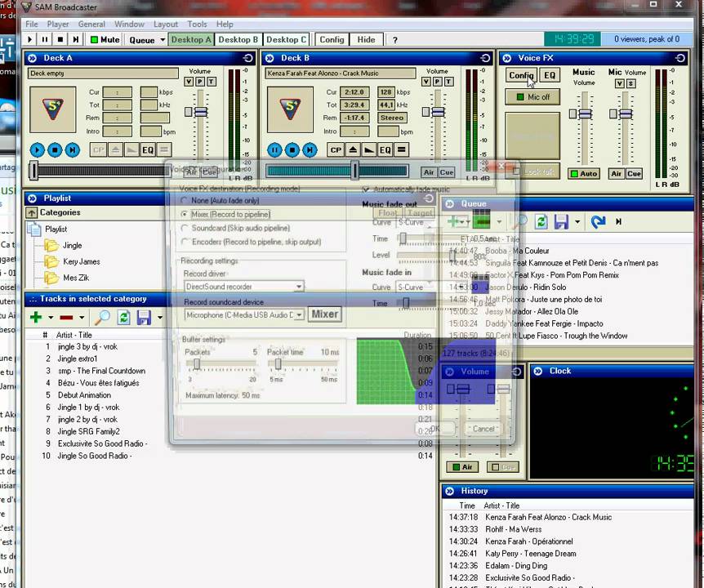Toggle Deck B Air output
This screenshot has height=588, width=704.
coord(429,172)
